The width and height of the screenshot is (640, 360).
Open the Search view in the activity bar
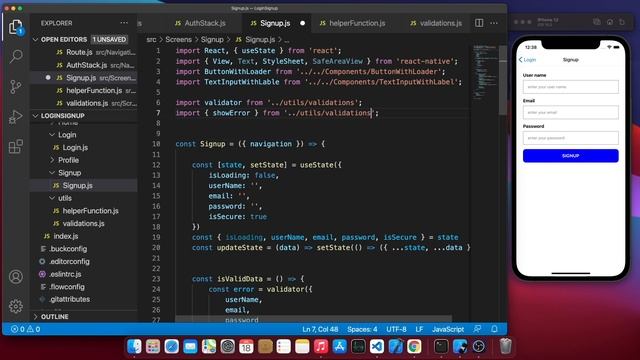[x=16, y=56]
